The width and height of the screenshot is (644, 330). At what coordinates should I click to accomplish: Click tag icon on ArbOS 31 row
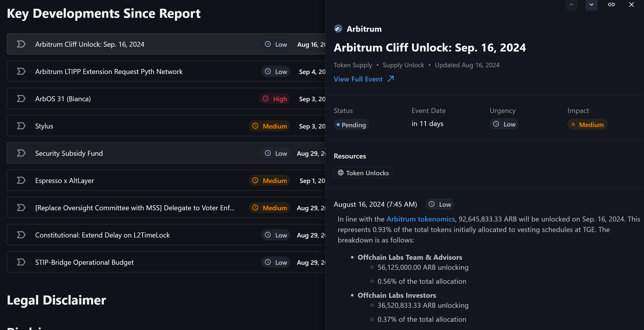[x=21, y=98]
